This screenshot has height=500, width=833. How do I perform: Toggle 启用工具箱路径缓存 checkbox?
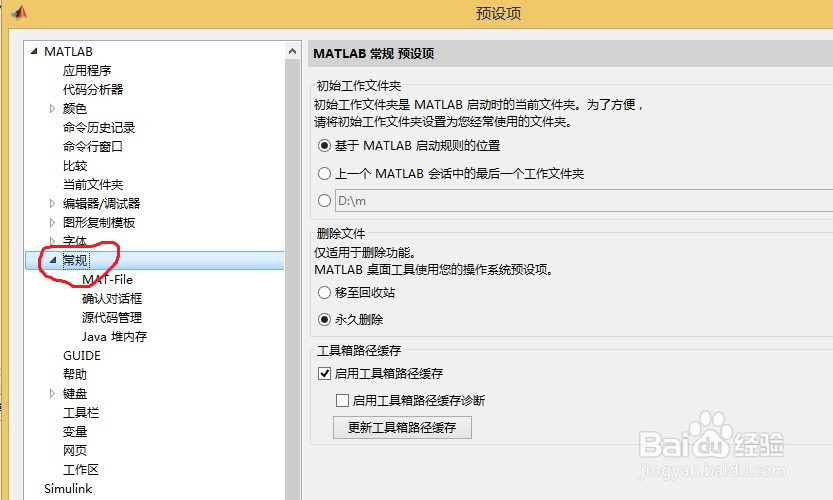pyautogui.click(x=325, y=374)
